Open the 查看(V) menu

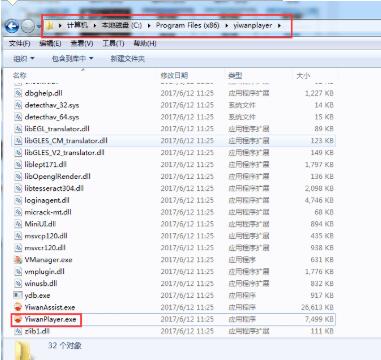[x=82, y=44]
